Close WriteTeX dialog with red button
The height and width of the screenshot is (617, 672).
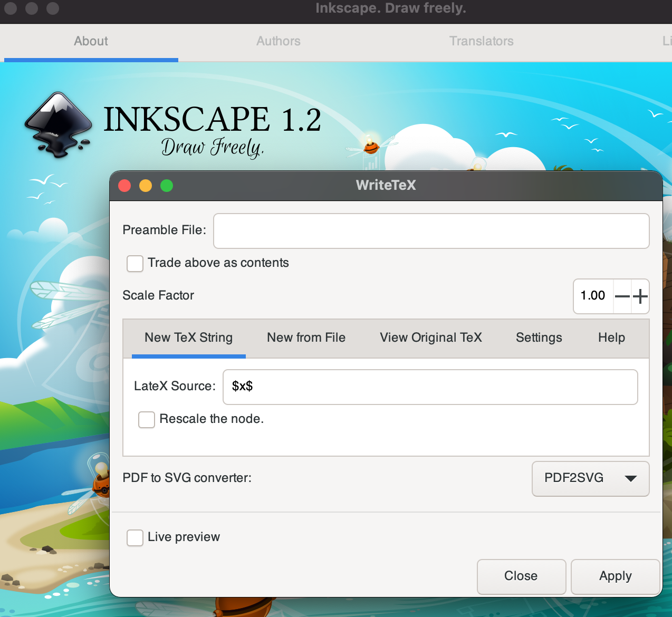(x=124, y=186)
